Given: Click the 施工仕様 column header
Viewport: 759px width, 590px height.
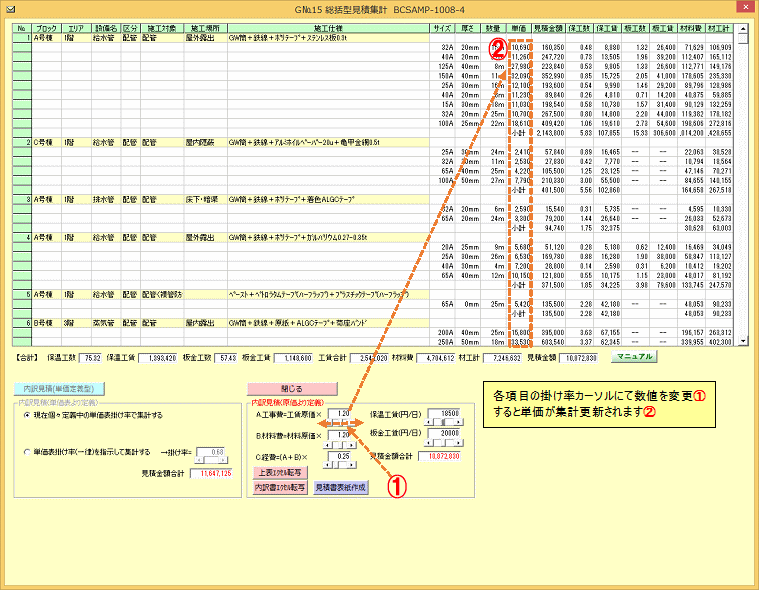Looking at the screenshot, I should pyautogui.click(x=329, y=30).
